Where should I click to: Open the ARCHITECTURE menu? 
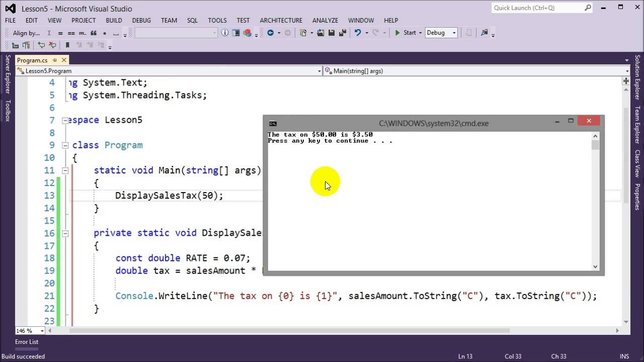click(281, 20)
